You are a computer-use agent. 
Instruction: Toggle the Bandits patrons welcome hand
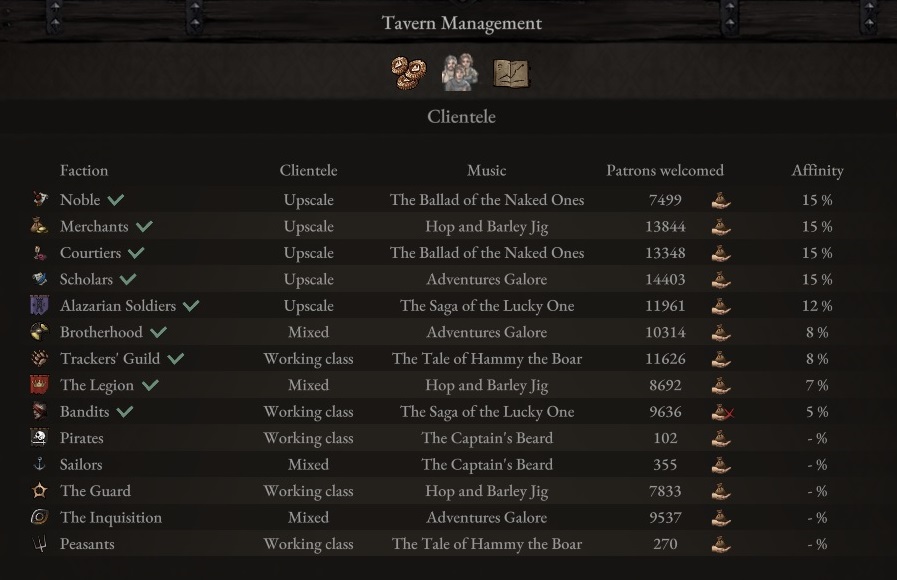(722, 412)
